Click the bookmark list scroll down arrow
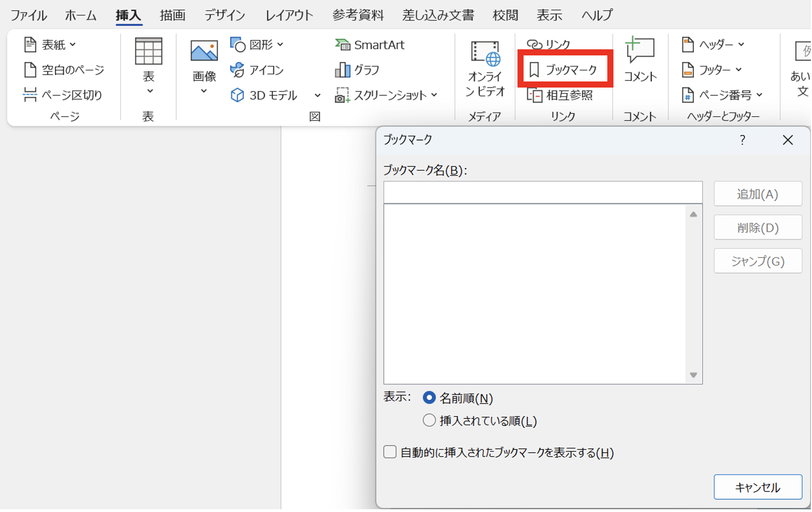The image size is (812, 512). [x=693, y=375]
